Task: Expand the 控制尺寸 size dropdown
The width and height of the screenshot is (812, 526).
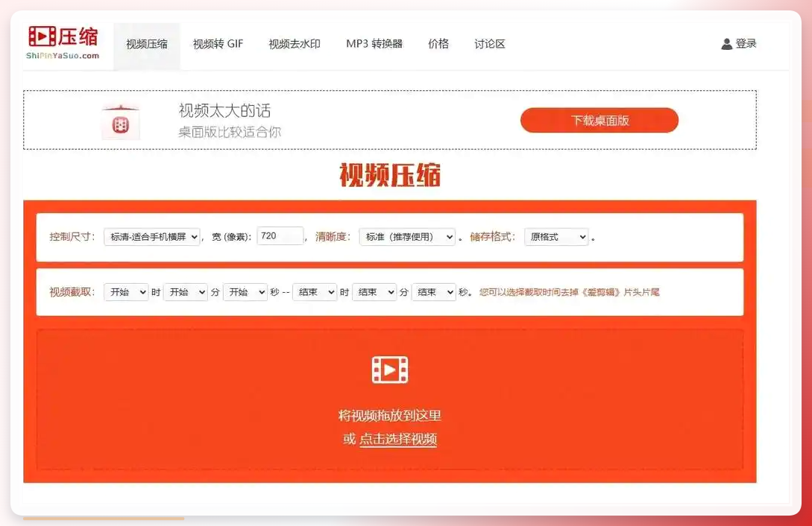Action: (151, 237)
